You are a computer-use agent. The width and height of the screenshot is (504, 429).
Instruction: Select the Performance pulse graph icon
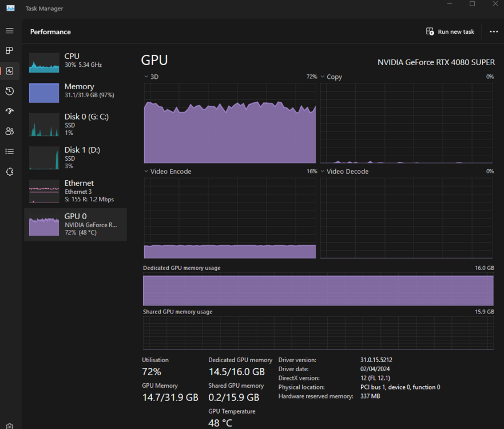[x=9, y=71]
